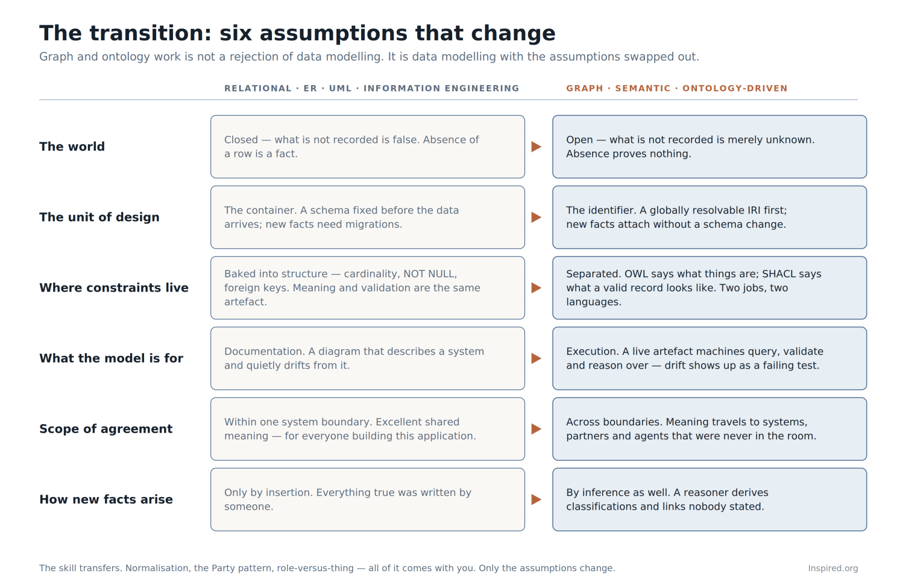The width and height of the screenshot is (897, 588).
Task: Click the By inference as well box
Action: (710, 499)
